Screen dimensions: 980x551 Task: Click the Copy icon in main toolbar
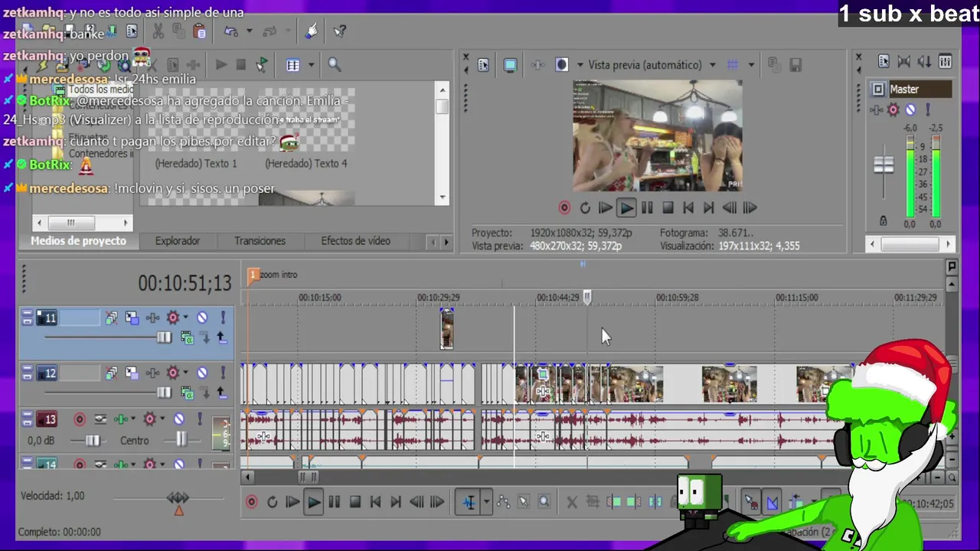click(x=179, y=31)
